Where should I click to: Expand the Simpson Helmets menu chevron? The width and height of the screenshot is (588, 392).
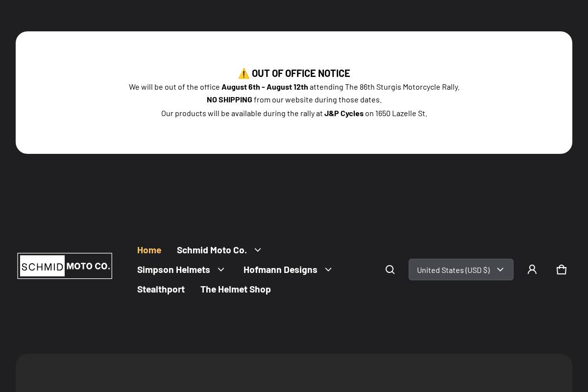(x=221, y=269)
